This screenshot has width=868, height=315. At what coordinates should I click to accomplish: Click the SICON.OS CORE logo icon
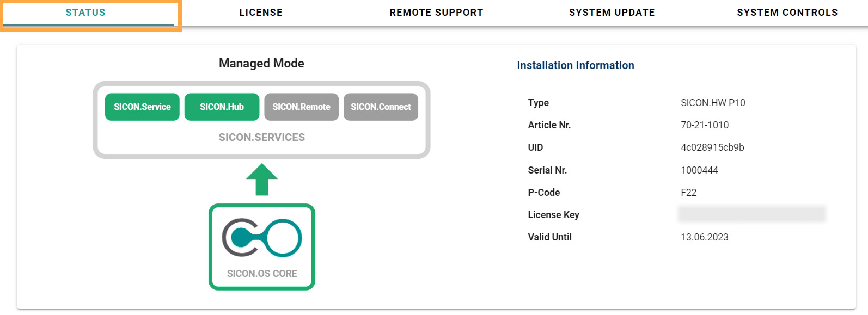click(261, 238)
